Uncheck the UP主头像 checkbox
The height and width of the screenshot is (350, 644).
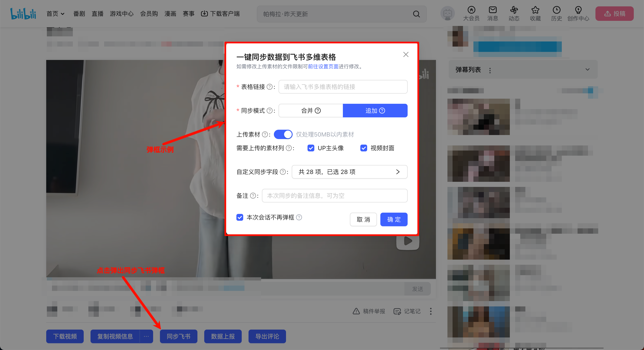[x=310, y=148]
